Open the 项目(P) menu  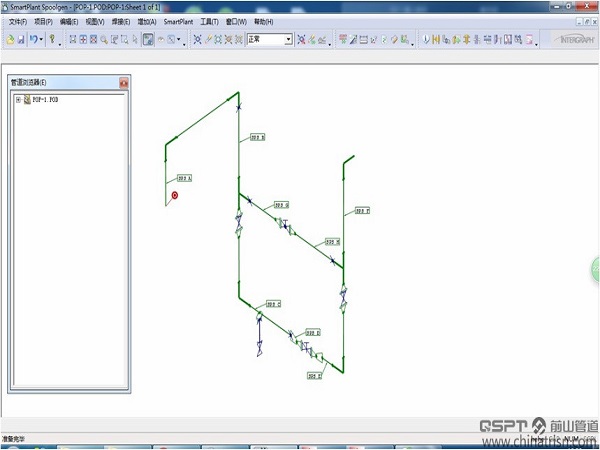tap(43, 22)
